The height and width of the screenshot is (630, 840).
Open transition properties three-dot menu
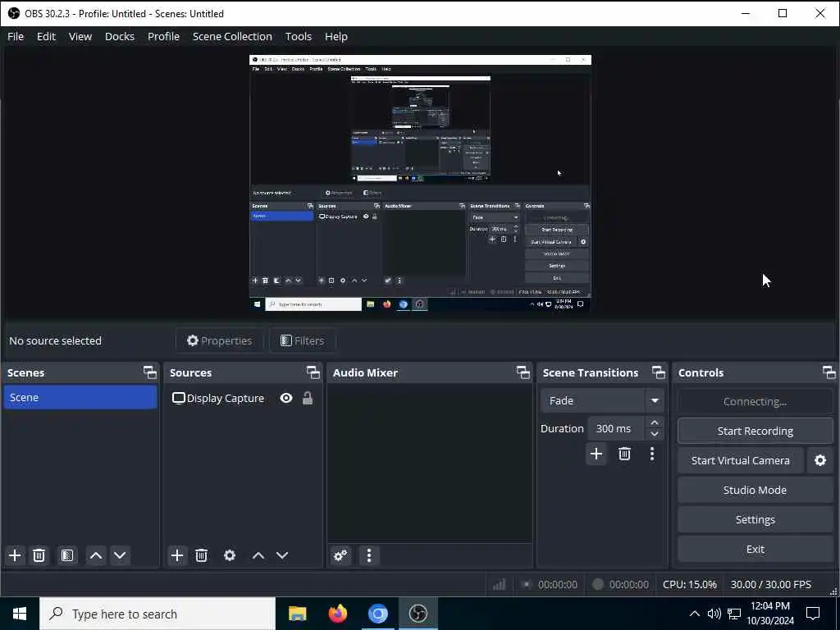pos(652,454)
